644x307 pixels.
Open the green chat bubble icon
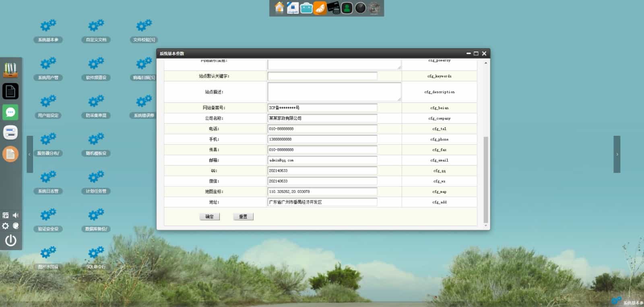pyautogui.click(x=10, y=112)
